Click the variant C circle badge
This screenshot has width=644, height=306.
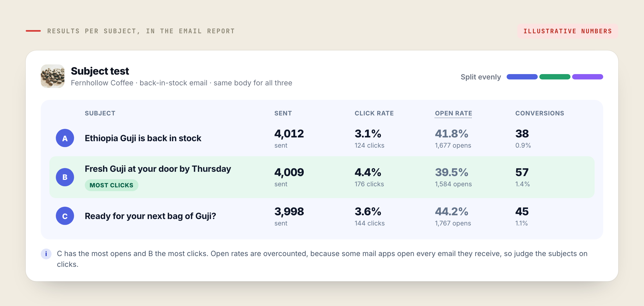(x=65, y=216)
